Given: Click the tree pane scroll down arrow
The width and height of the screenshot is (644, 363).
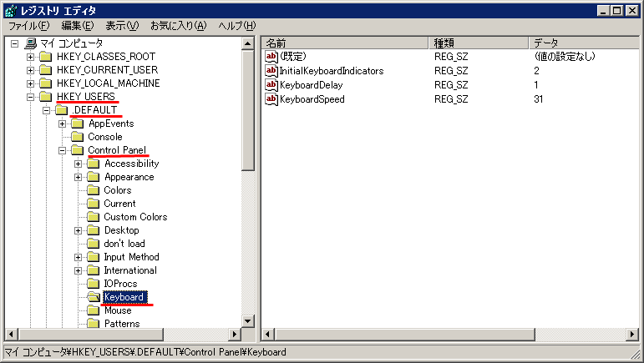Looking at the screenshot, I should click(247, 321).
